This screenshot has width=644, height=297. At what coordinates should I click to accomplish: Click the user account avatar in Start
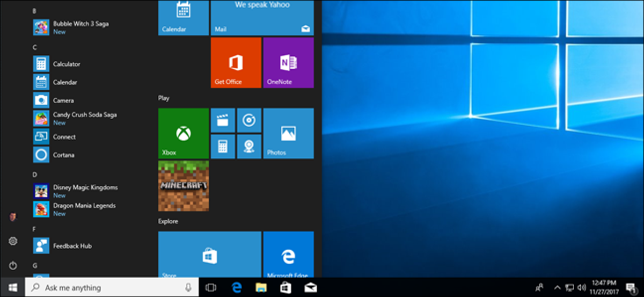pos(13,217)
